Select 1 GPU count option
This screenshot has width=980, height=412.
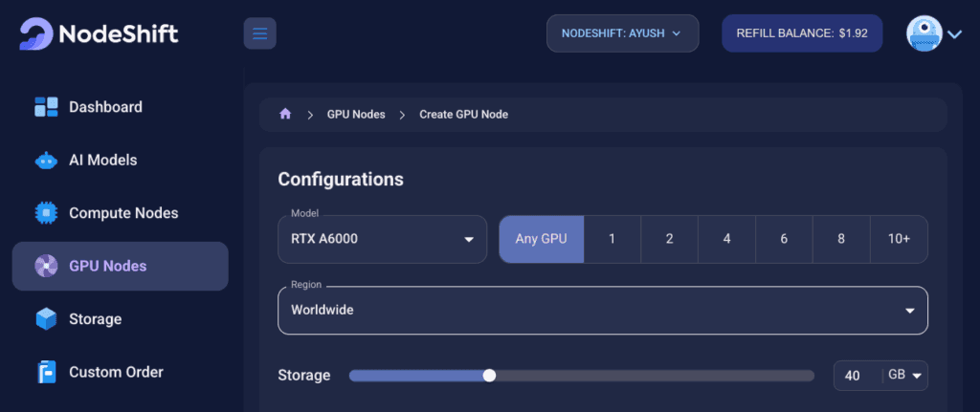[612, 239]
